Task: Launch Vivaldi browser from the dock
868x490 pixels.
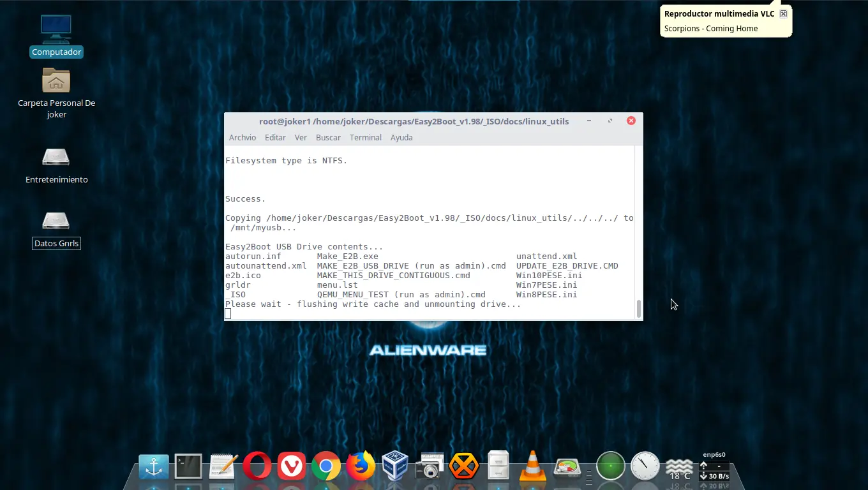Action: click(292, 467)
